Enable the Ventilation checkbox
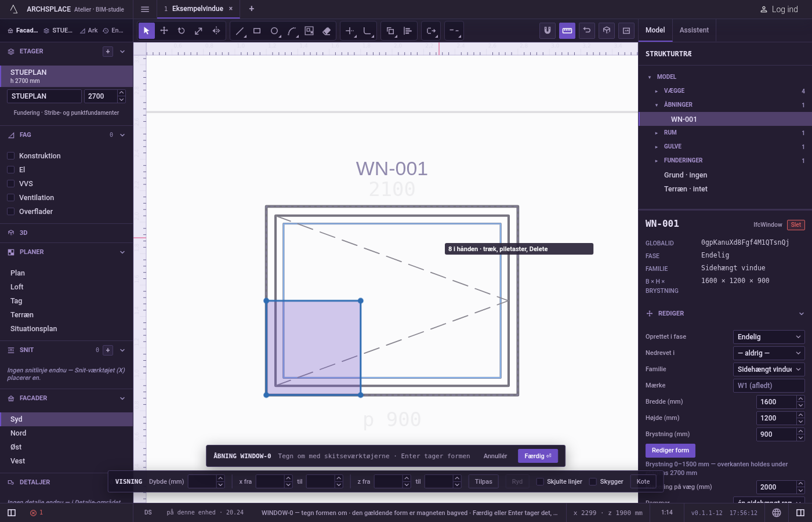The image size is (812, 522). [10, 198]
